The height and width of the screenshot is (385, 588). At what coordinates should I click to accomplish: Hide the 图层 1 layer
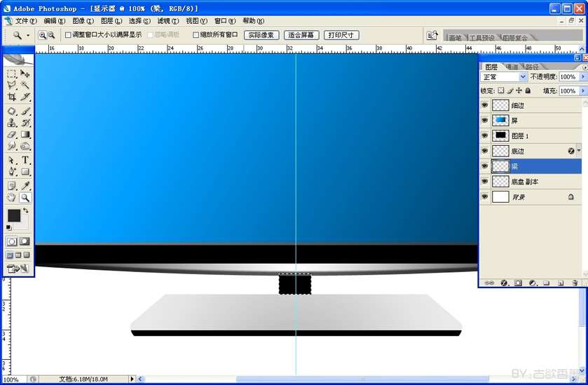point(484,135)
